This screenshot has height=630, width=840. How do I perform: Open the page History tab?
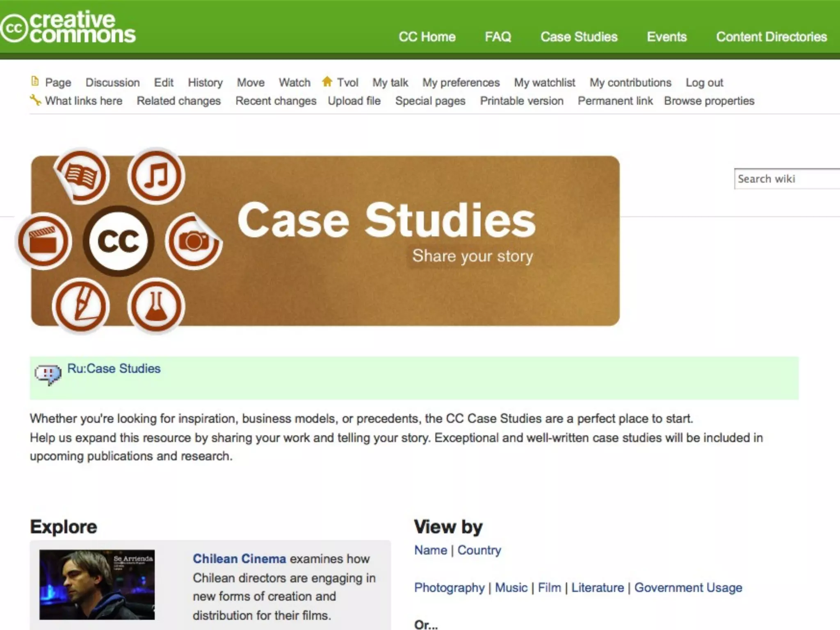(x=205, y=82)
